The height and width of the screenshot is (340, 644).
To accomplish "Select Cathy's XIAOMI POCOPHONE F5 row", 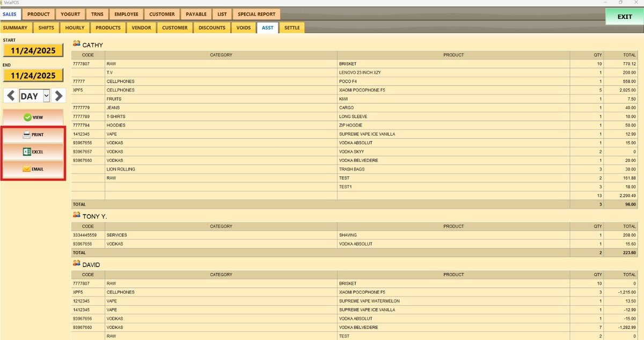I will point(354,90).
